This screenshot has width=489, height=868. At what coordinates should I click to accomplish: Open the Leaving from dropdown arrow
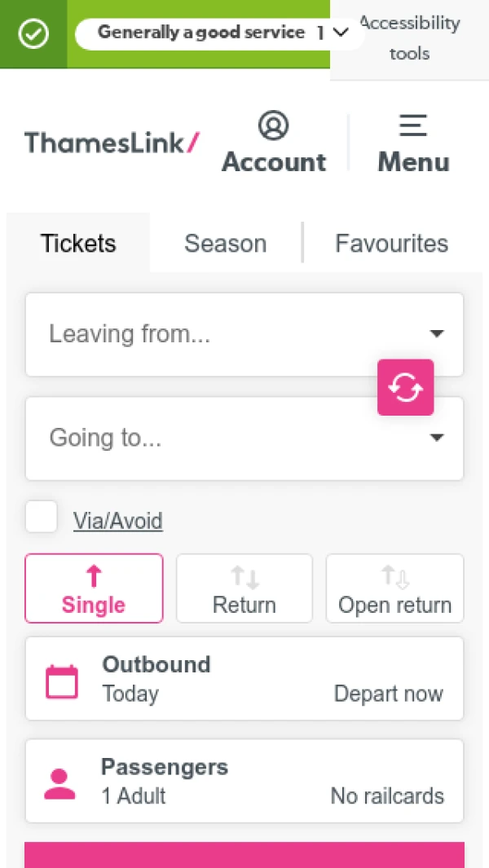[x=437, y=334]
